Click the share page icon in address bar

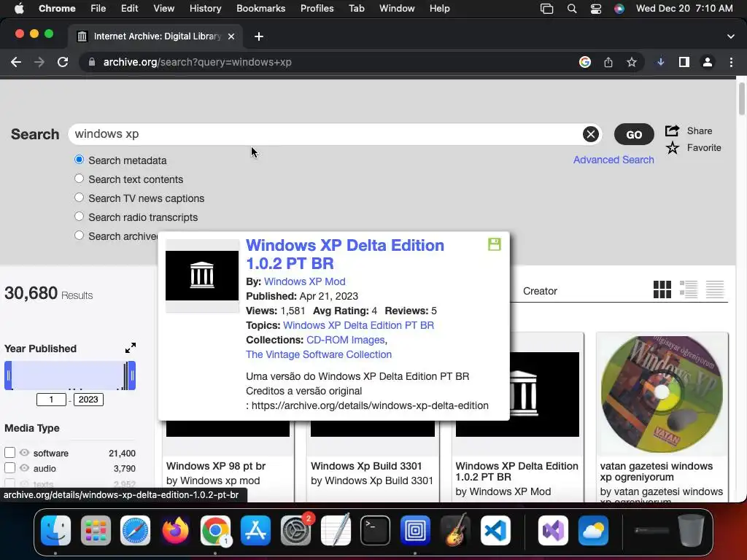pos(608,62)
